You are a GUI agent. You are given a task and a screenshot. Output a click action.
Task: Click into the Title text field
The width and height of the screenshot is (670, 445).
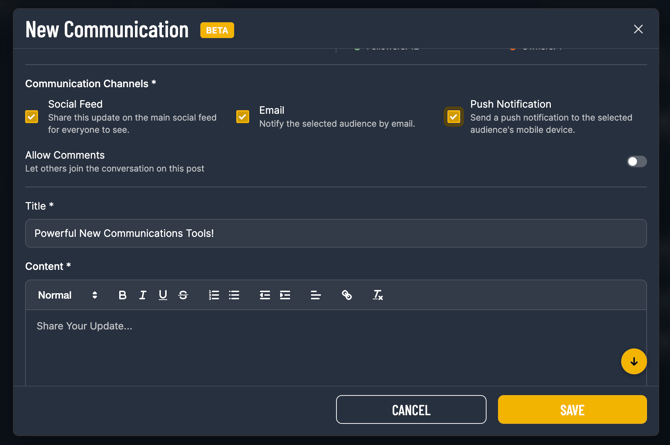point(335,233)
